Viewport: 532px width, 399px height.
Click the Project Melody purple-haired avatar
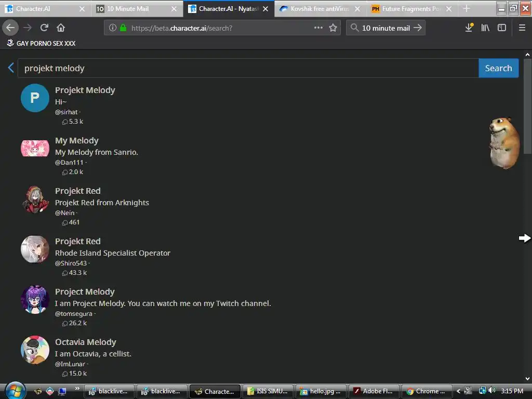coord(35,300)
